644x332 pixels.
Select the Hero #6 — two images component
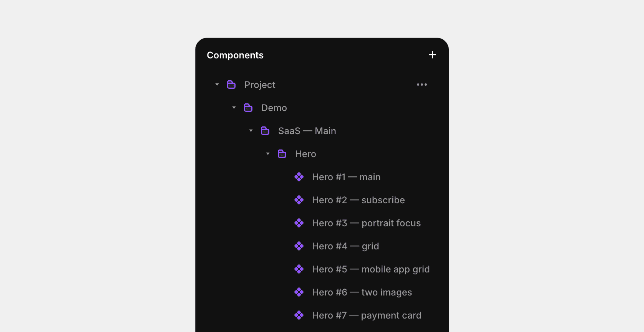tap(362, 292)
